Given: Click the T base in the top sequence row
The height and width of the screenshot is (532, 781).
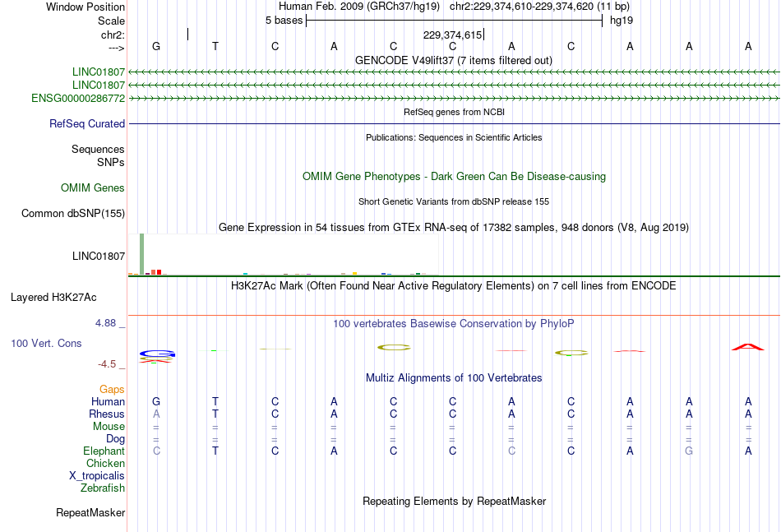Looking at the screenshot, I should coord(215,46).
